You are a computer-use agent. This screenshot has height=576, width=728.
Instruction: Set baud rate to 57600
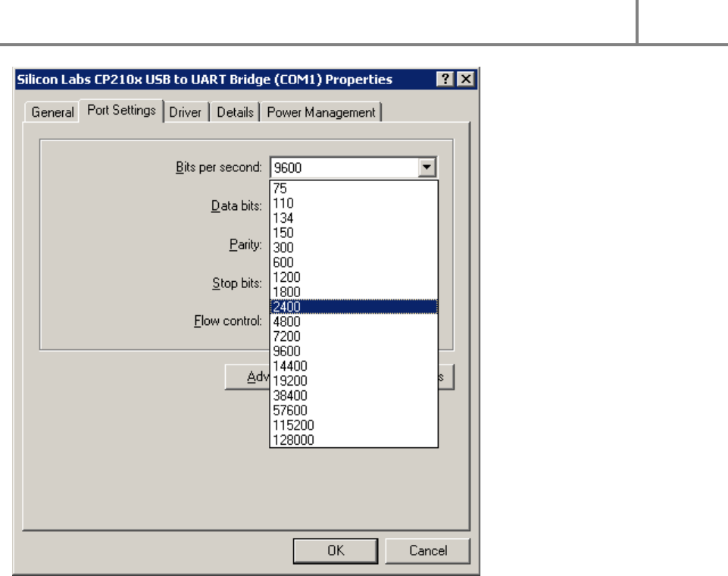[354, 411]
